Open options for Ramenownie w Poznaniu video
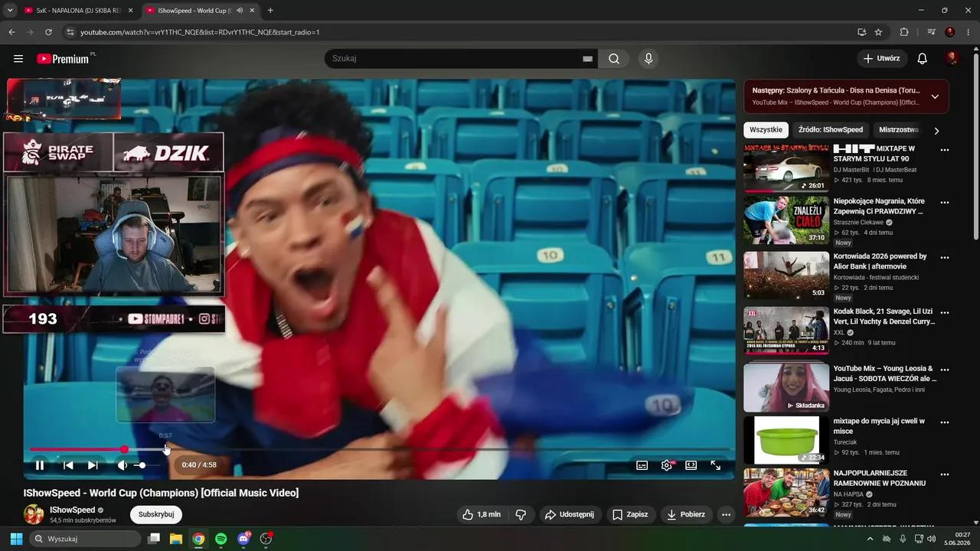 pos(945,474)
